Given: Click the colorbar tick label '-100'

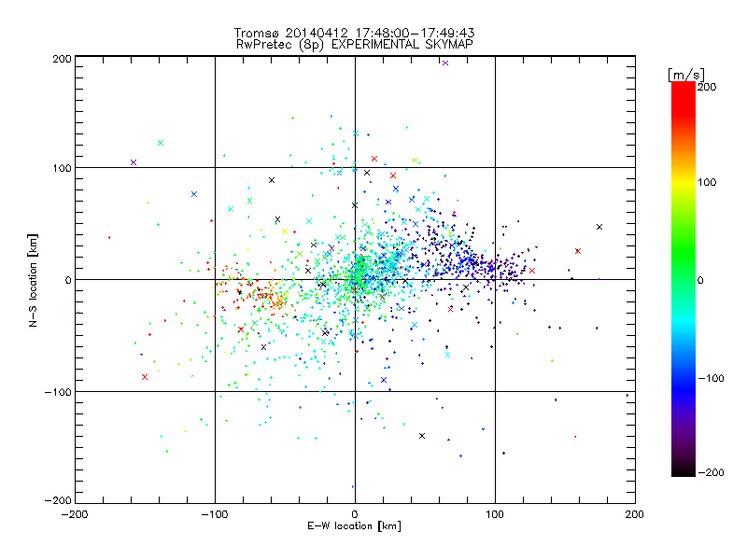Looking at the screenshot, I should pyautogui.click(x=711, y=379).
